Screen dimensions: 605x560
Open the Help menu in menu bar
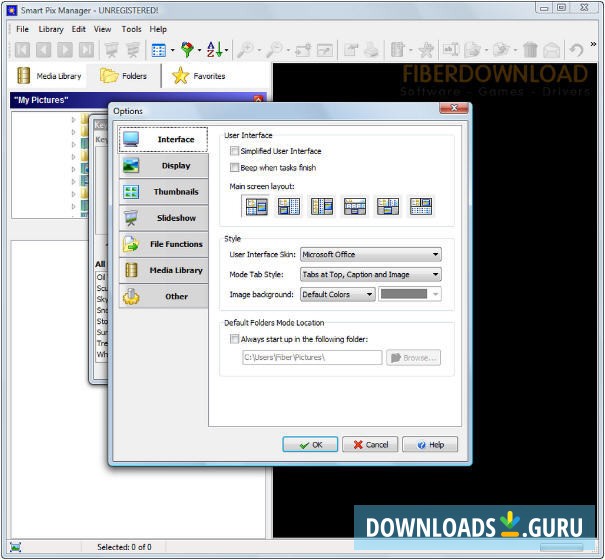coord(158,29)
